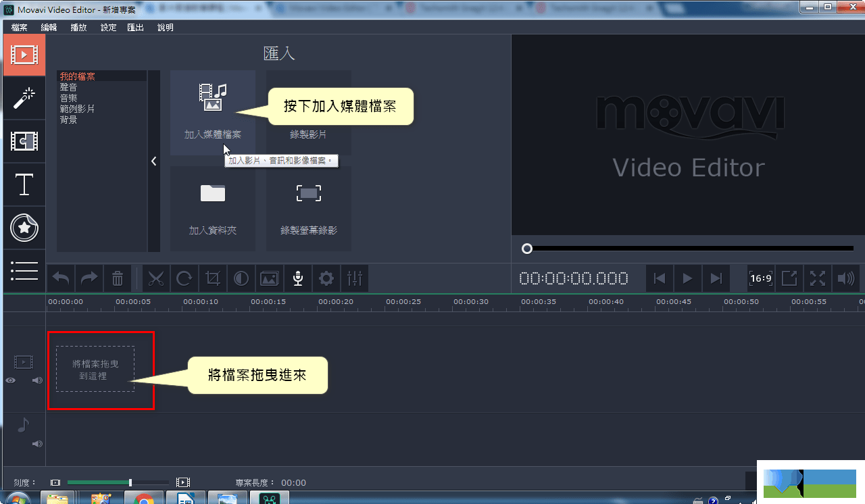The width and height of the screenshot is (865, 504).
Task: Click timeline ruler at 00:00:10
Action: tap(201, 302)
